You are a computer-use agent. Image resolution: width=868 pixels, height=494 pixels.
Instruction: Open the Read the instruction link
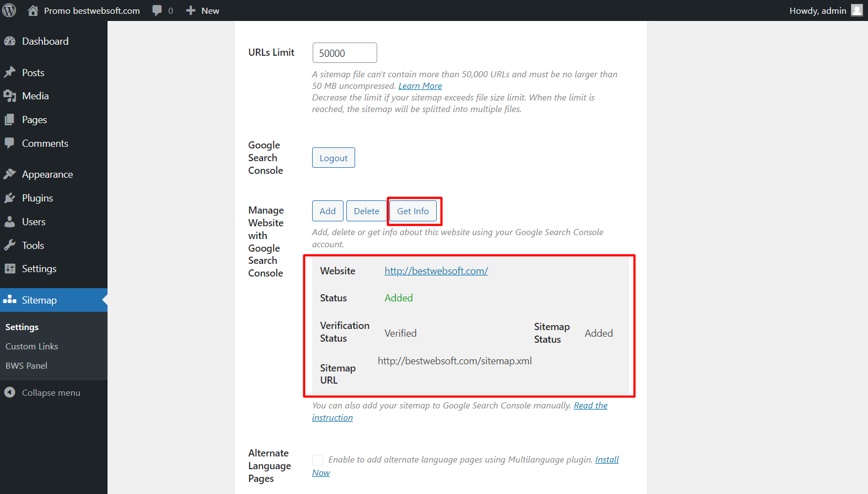coord(591,406)
